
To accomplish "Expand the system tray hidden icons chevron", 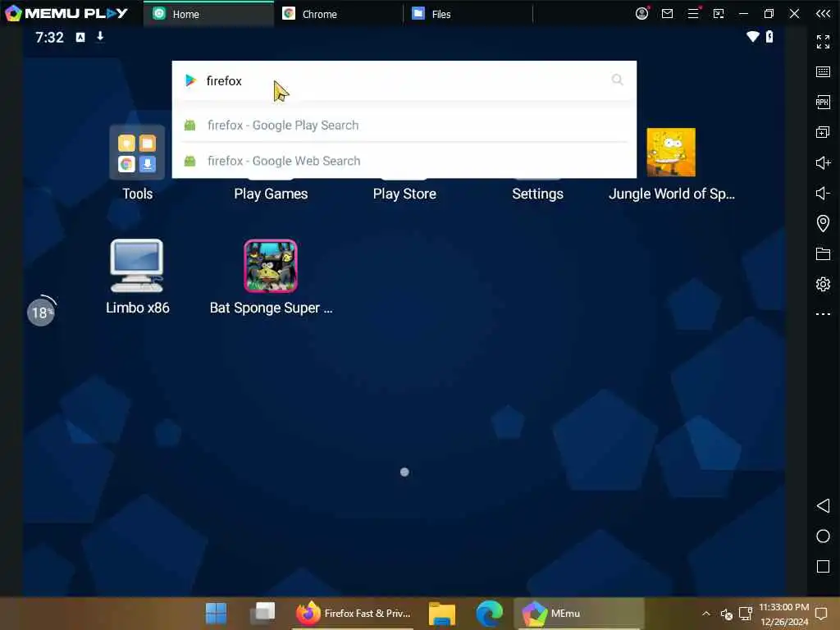I will click(x=706, y=614).
